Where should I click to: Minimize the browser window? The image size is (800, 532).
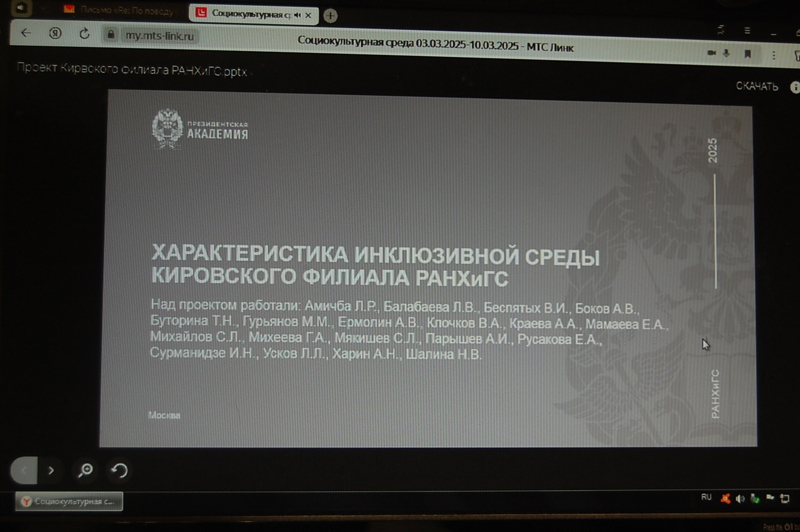pos(774,34)
